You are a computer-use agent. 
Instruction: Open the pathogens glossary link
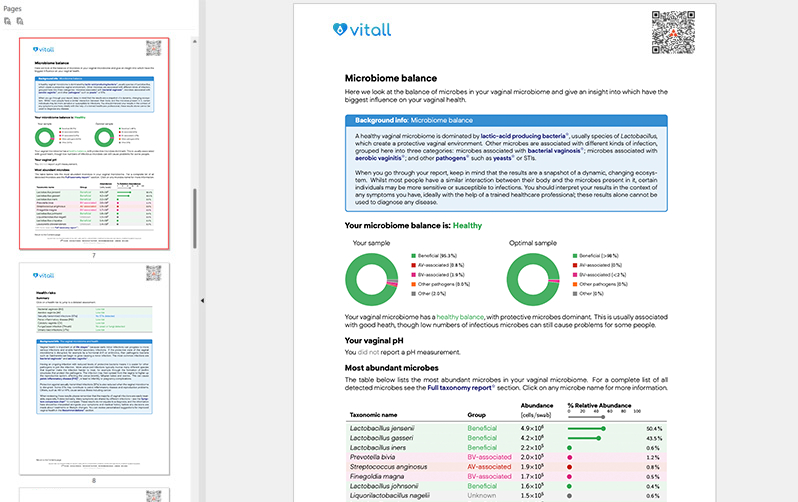pyautogui.click(x=450, y=158)
